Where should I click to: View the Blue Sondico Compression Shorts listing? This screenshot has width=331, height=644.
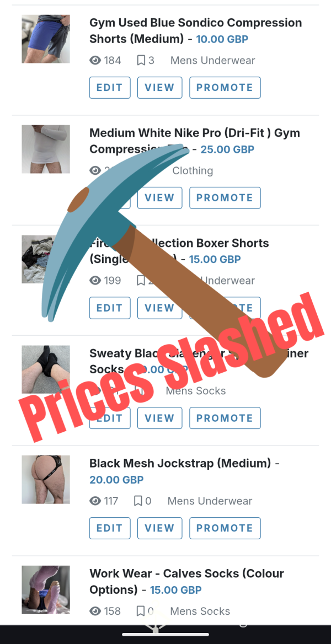(x=159, y=88)
